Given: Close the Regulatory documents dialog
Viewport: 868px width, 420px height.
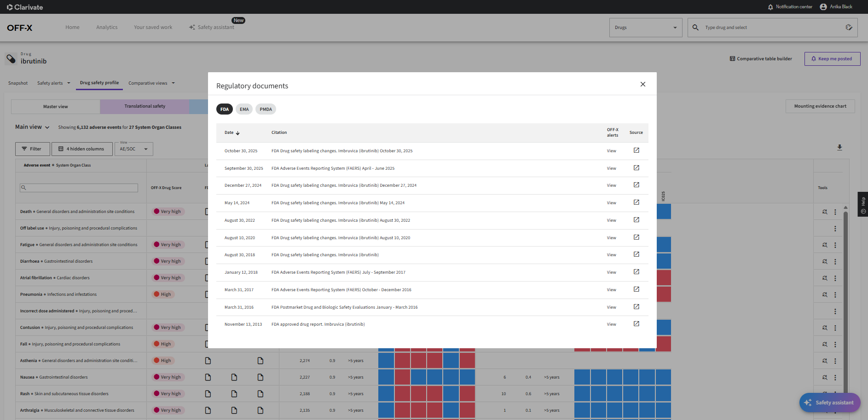Looking at the screenshot, I should [642, 84].
